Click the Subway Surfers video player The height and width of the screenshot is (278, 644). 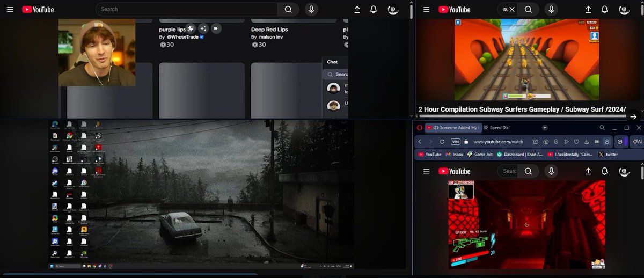(x=526, y=60)
